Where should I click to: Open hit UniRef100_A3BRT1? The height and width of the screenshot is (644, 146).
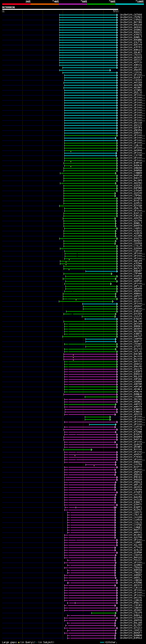point(131,334)
